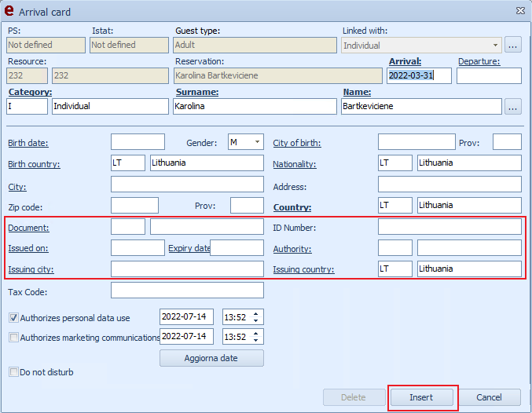Open the City of birth link

(297, 143)
